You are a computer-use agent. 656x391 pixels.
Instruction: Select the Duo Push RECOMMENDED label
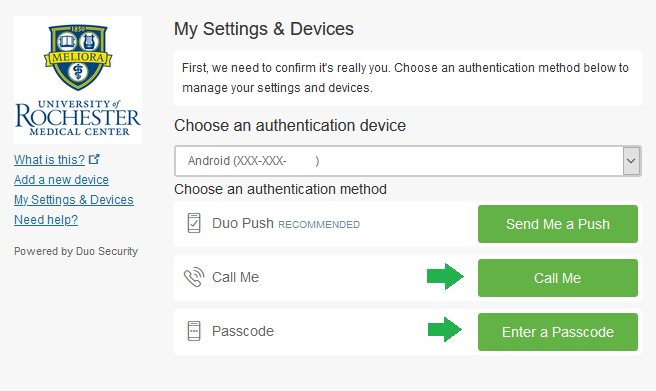click(x=286, y=224)
